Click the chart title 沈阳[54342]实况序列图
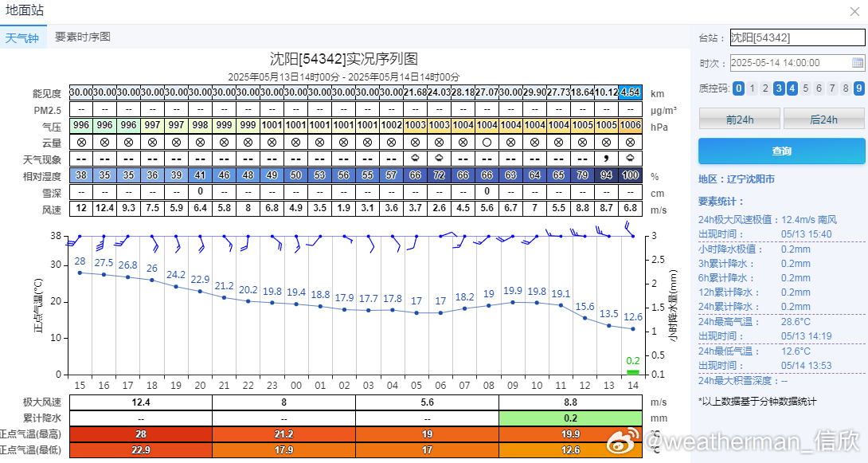 click(x=343, y=58)
